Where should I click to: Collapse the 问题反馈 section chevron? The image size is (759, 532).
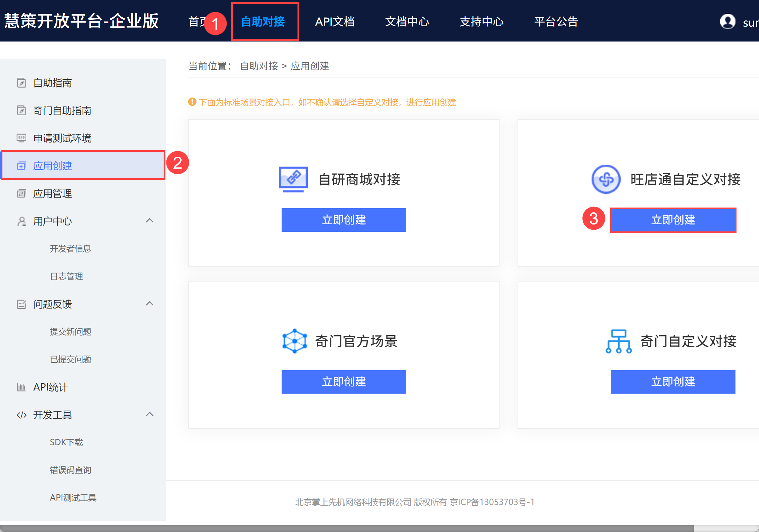(x=149, y=303)
